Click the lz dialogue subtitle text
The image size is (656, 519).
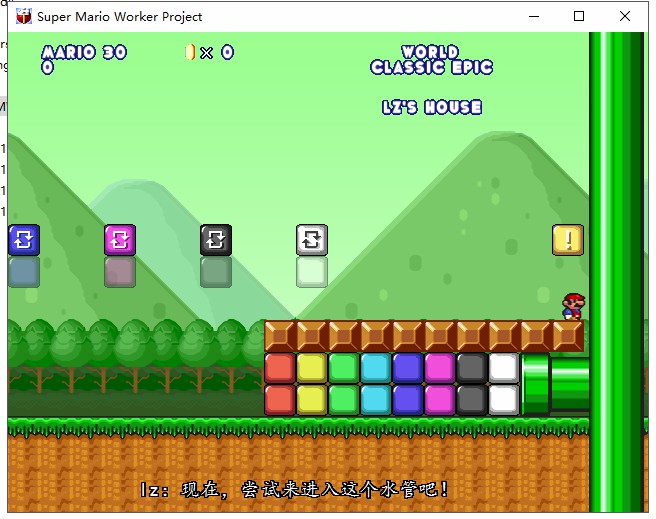click(x=295, y=490)
